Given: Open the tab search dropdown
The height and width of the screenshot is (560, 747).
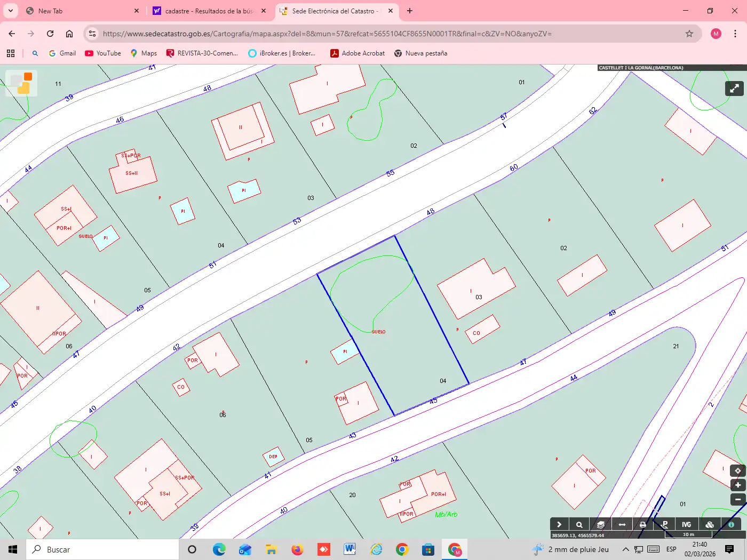Looking at the screenshot, I should (11, 11).
